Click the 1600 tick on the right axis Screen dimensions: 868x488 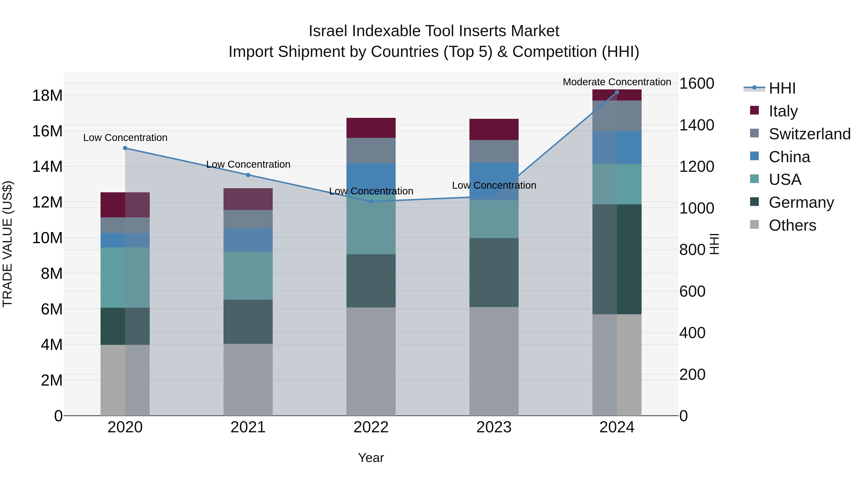697,83
